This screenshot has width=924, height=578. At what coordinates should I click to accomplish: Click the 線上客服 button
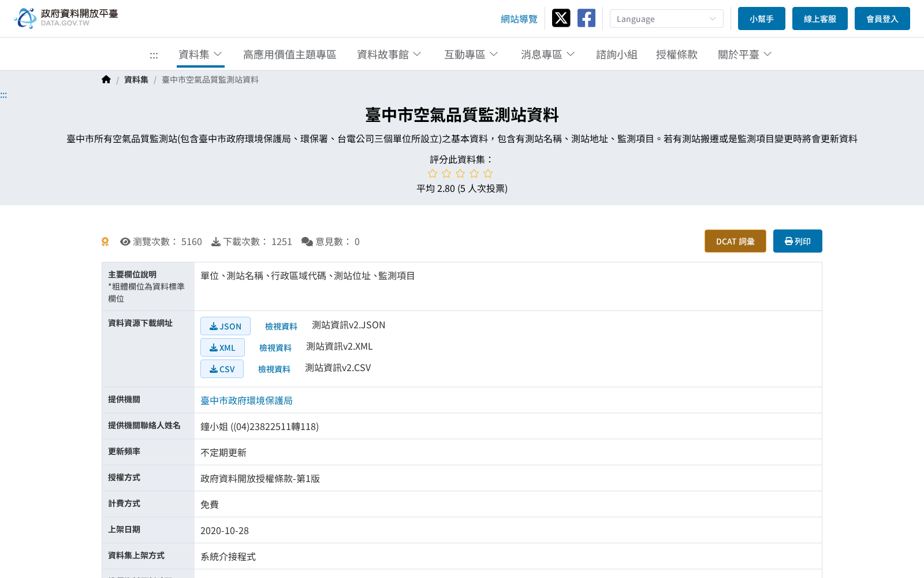(x=820, y=18)
